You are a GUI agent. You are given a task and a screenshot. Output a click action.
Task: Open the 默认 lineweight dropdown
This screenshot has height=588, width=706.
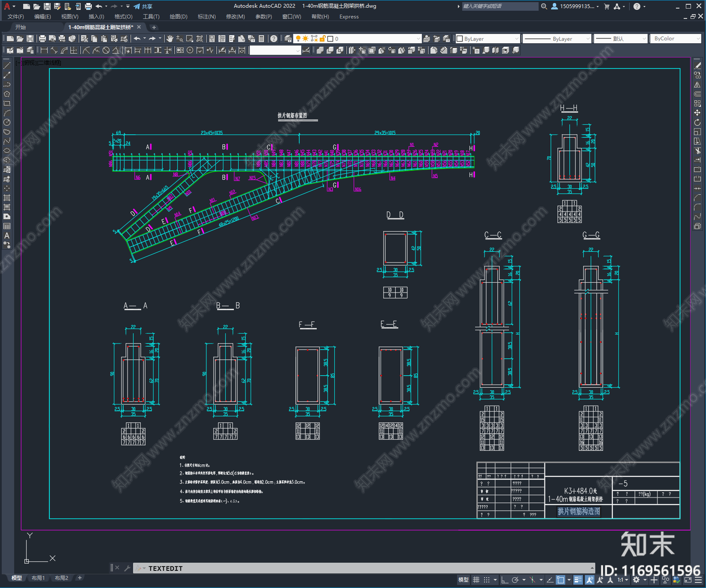point(621,39)
